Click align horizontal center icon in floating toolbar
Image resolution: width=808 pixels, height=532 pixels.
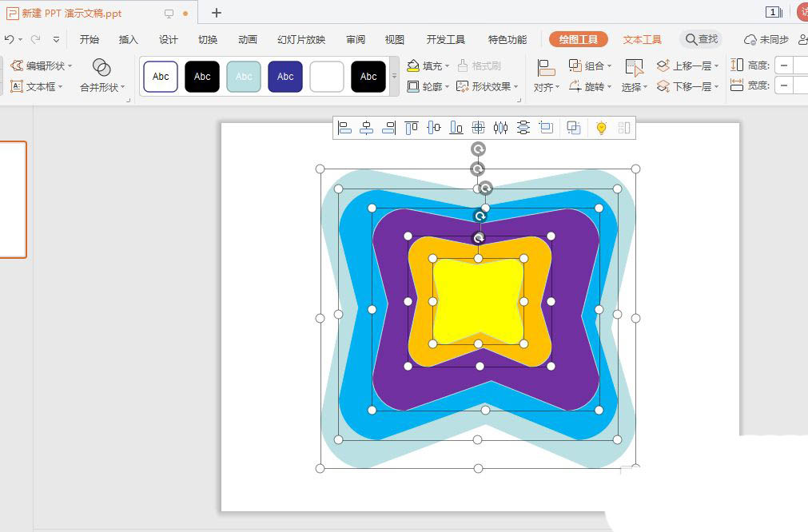366,128
